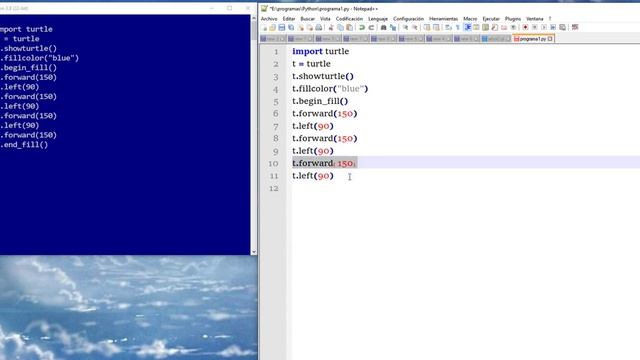Click the green Undo arrow icon
The width and height of the screenshot is (640, 360).
pos(362,27)
